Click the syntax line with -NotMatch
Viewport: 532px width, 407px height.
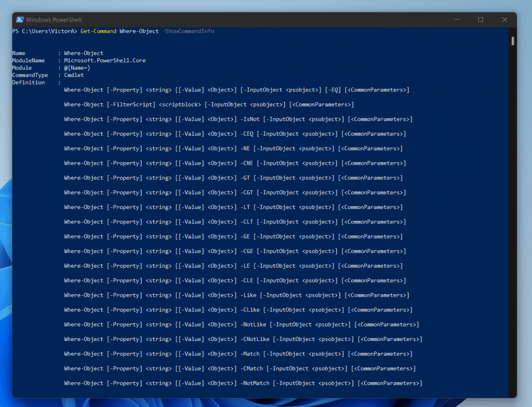tap(243, 383)
